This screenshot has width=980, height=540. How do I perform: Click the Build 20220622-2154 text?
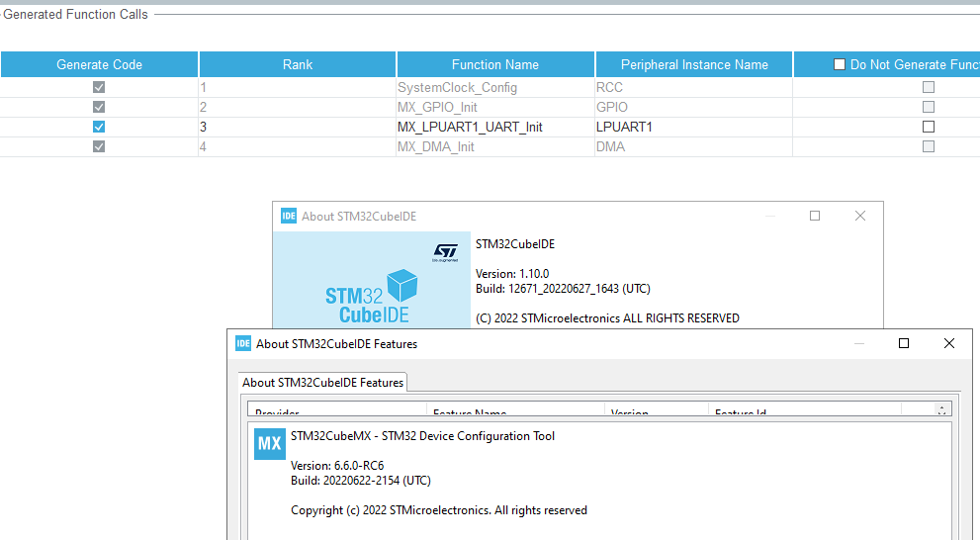coord(361,481)
